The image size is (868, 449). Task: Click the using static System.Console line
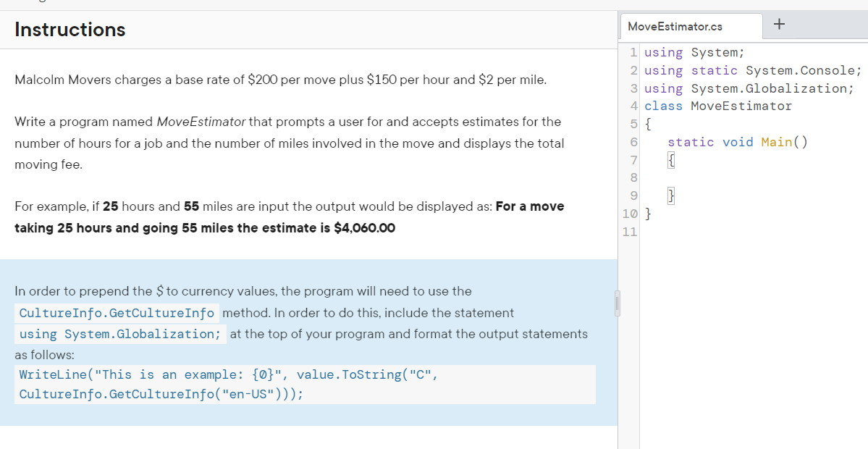pyautogui.click(x=753, y=70)
